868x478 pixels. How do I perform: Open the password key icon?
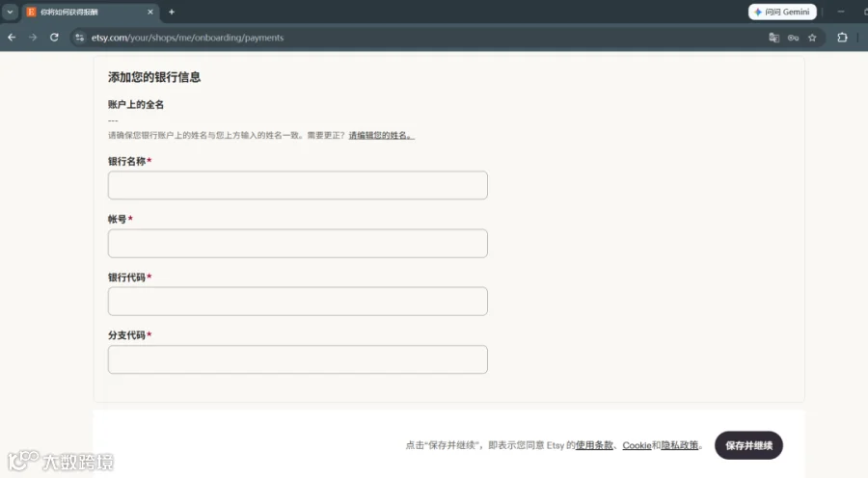[x=794, y=38]
